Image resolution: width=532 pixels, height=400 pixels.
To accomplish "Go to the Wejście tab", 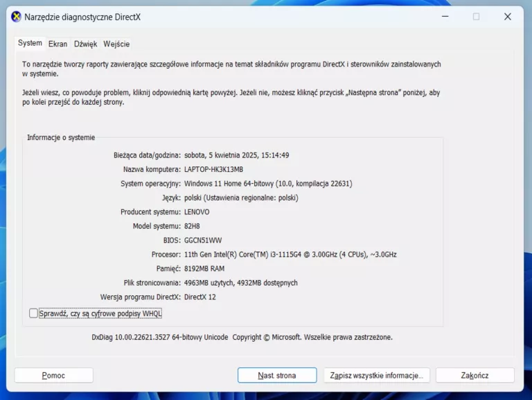I will (x=116, y=44).
